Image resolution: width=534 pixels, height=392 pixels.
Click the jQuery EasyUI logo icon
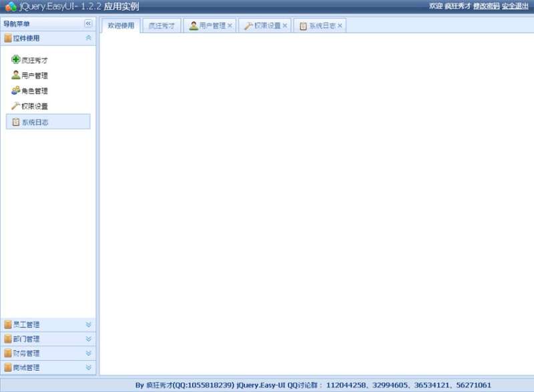[x=11, y=7]
